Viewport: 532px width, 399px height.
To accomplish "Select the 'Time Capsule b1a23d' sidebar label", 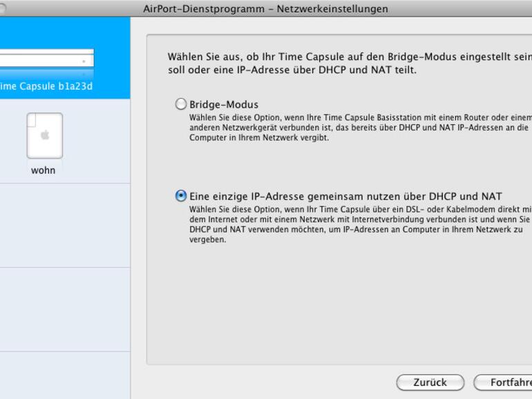I will pos(47,86).
